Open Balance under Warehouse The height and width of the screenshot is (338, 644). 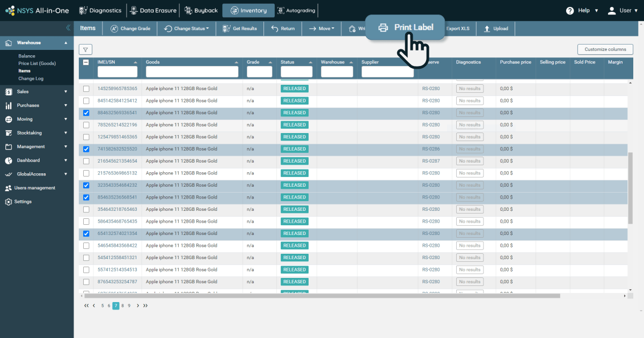pyautogui.click(x=27, y=56)
